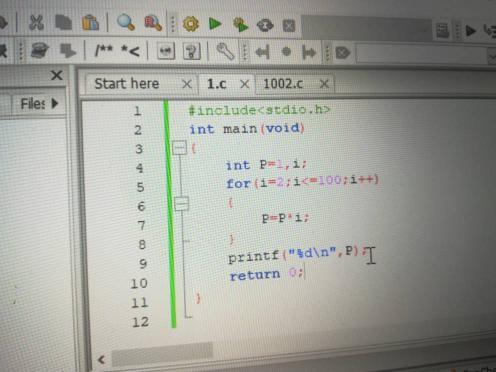Click the Cut scissors icon
This screenshot has height=372, width=496.
36,23
